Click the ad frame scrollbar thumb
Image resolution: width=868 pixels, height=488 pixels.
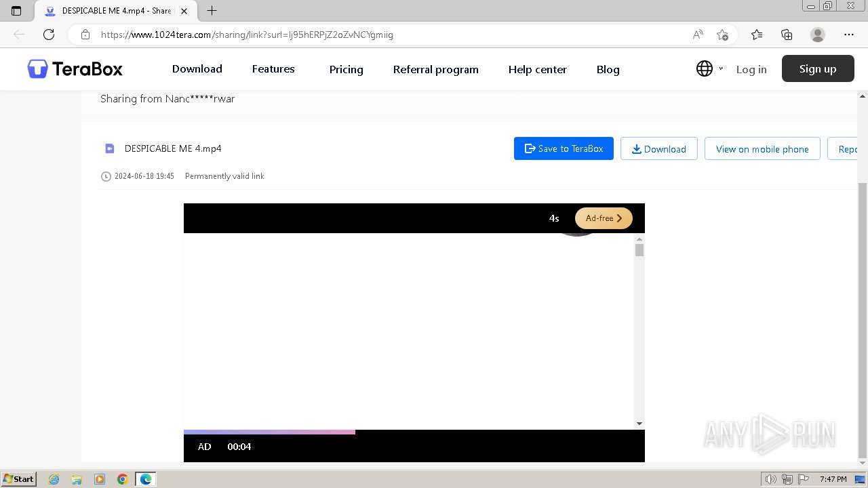[x=639, y=250]
